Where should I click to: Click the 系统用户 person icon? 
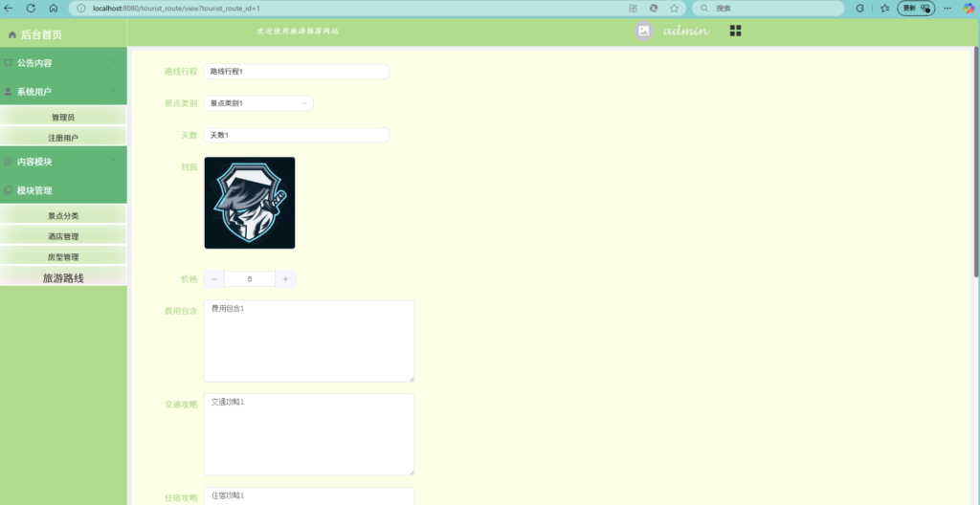tap(8, 92)
